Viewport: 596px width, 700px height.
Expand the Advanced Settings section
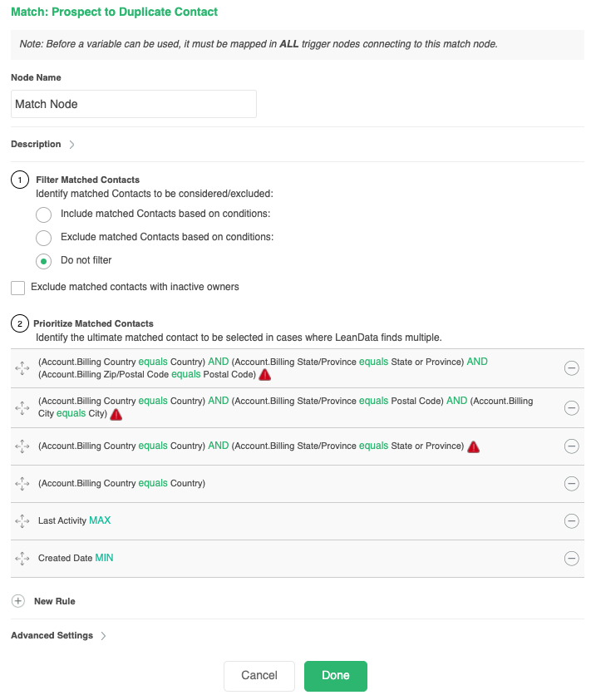[103, 636]
